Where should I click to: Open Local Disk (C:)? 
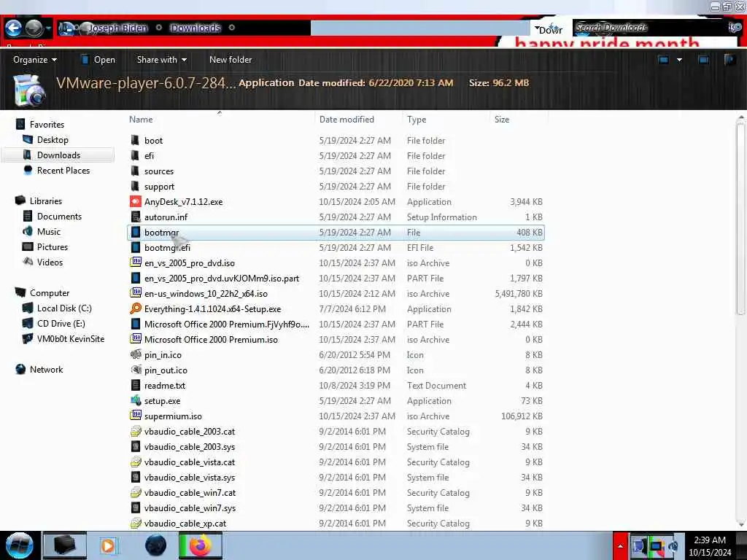pyautogui.click(x=64, y=308)
